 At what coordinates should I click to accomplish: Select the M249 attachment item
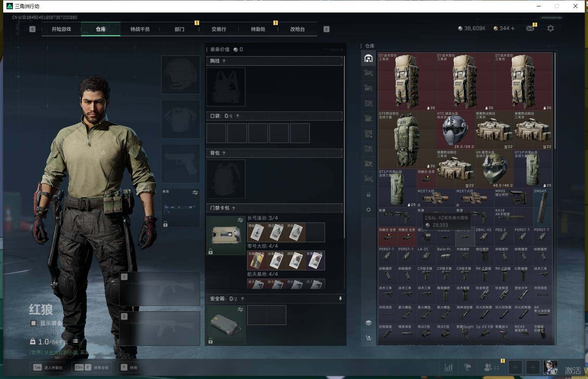click(523, 333)
